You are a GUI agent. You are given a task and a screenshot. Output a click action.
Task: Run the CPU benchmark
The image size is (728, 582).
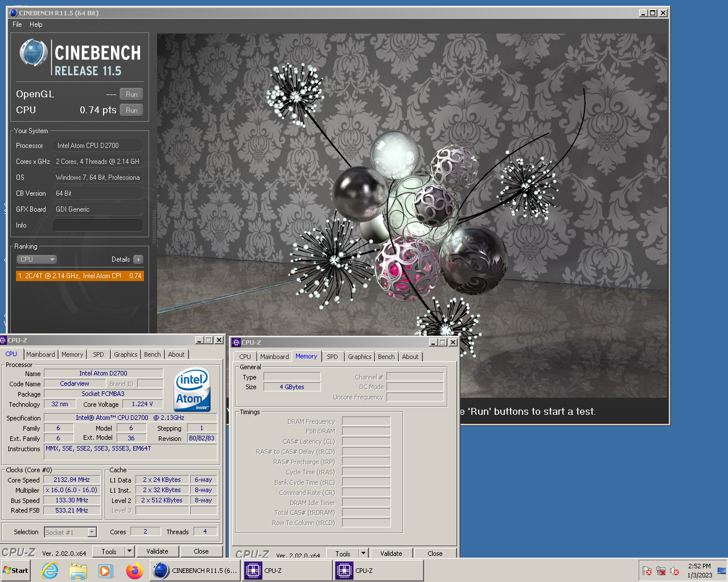(x=131, y=110)
